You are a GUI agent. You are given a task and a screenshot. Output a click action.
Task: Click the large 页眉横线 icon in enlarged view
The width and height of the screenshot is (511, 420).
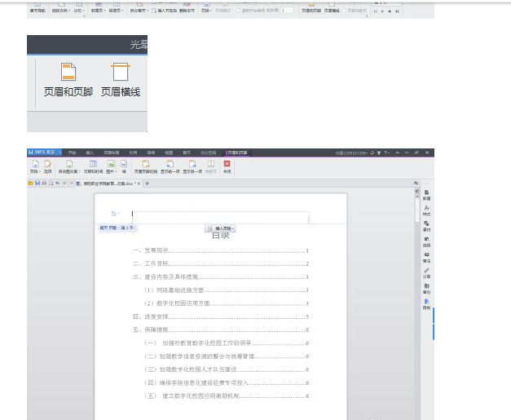pos(121,72)
